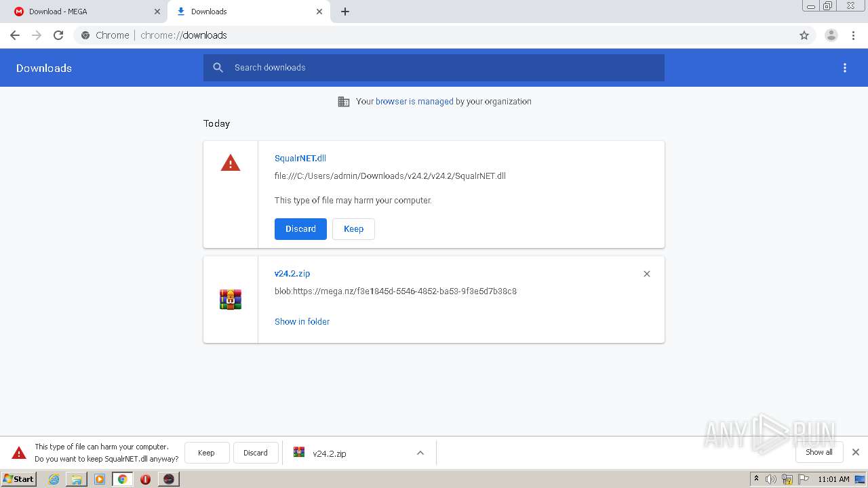The height and width of the screenshot is (488, 868).
Task: Click the Downloads header title
Action: tap(44, 68)
